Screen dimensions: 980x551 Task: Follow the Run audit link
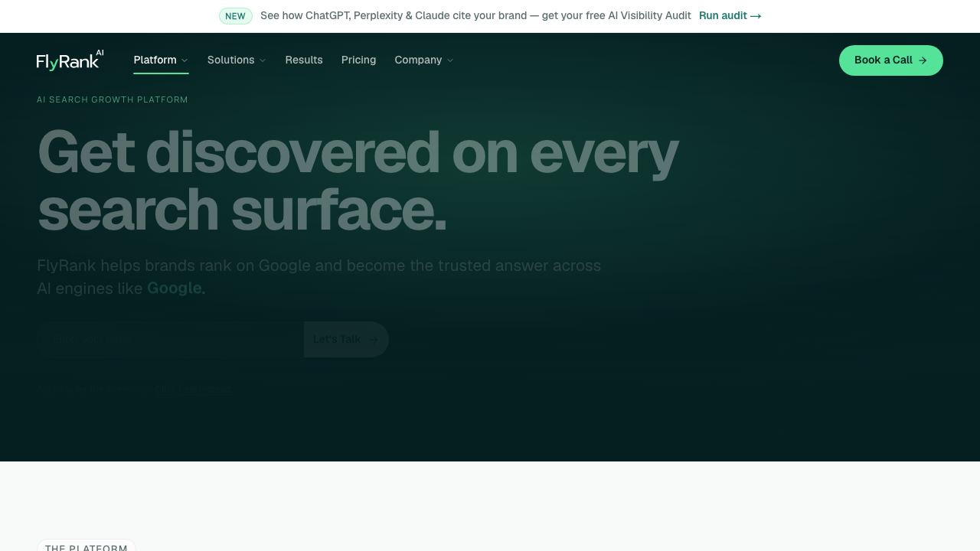click(730, 15)
